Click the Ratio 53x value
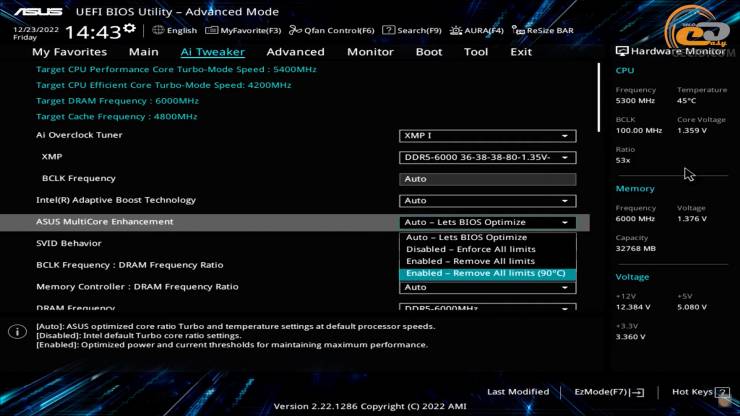The height and width of the screenshot is (416, 740). 623,160
